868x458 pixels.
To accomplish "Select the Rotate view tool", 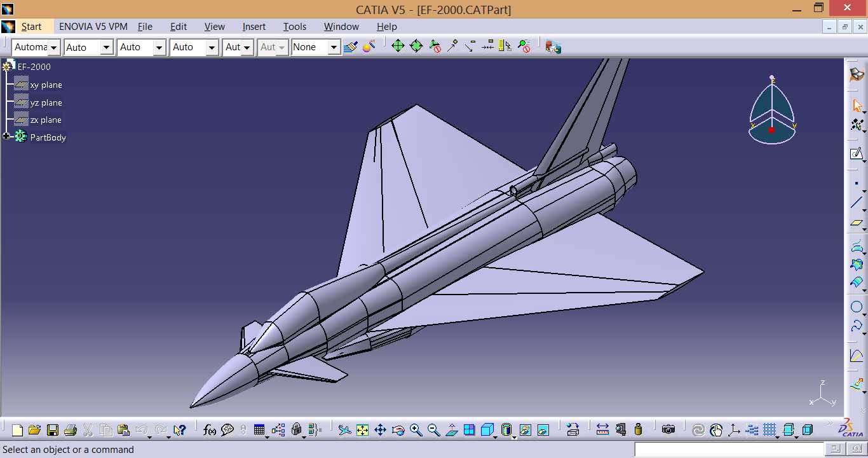I will [x=398, y=430].
